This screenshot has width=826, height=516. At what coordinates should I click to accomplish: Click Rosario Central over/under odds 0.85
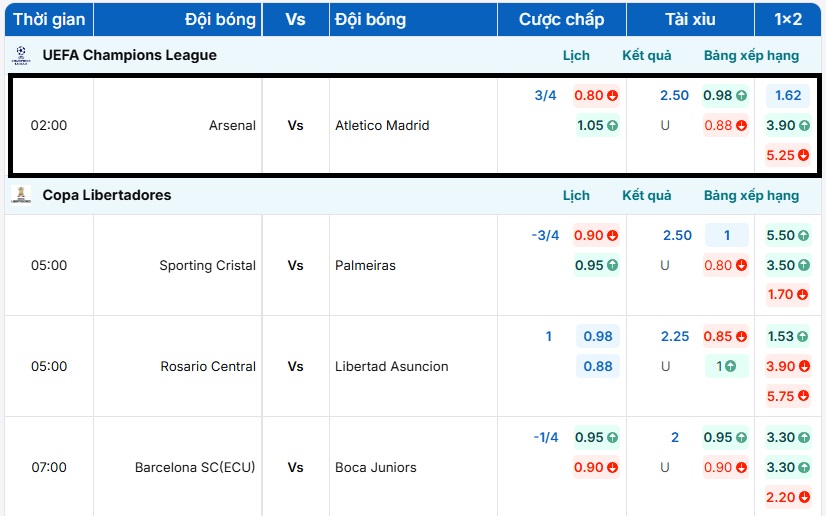click(x=725, y=336)
